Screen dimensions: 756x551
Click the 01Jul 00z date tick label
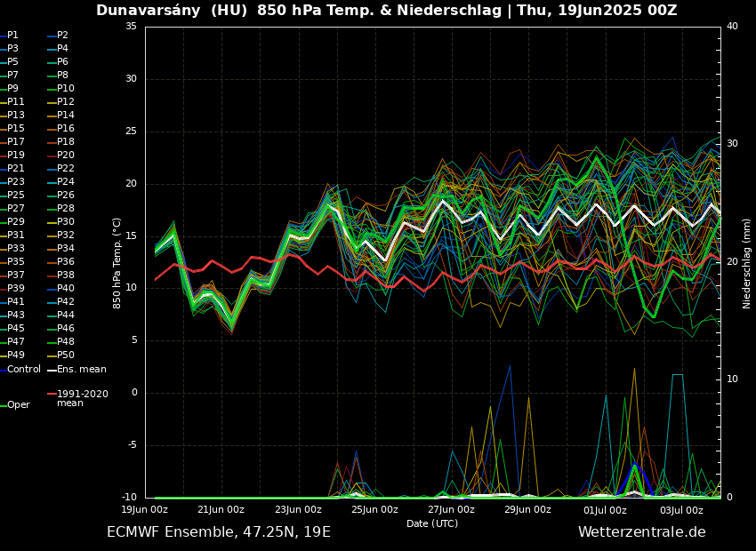click(x=605, y=510)
